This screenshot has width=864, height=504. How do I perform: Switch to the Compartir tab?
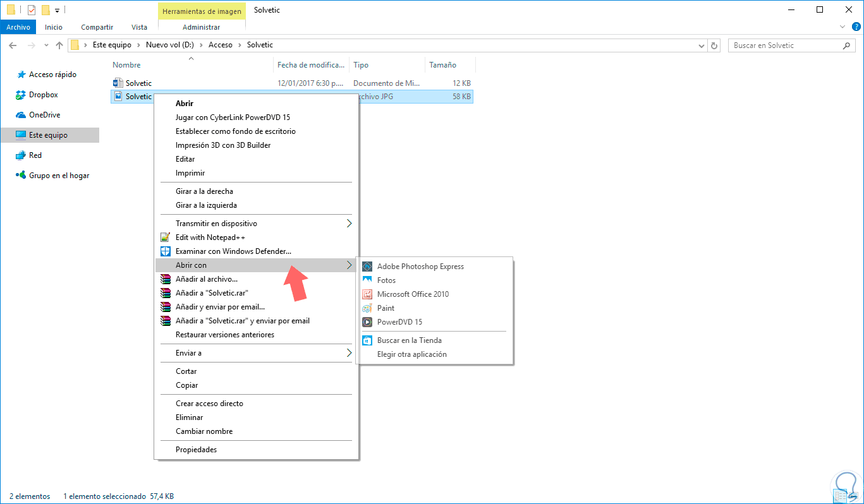pos(97,27)
